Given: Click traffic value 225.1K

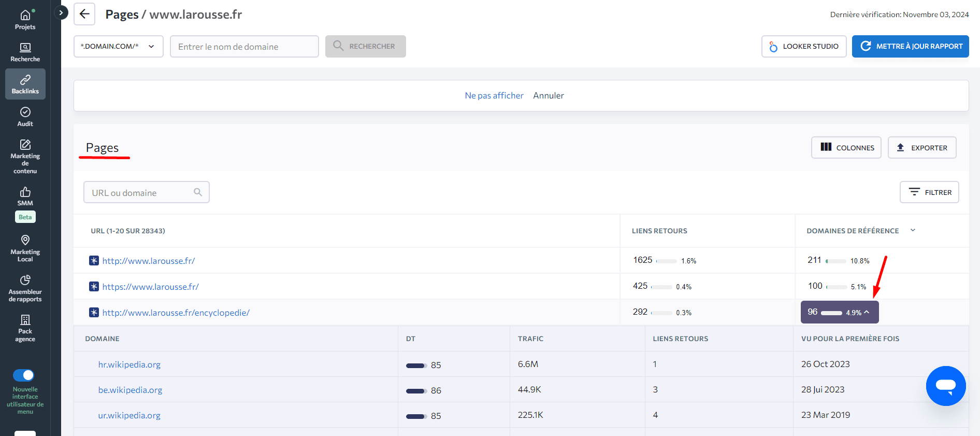Looking at the screenshot, I should [x=530, y=415].
